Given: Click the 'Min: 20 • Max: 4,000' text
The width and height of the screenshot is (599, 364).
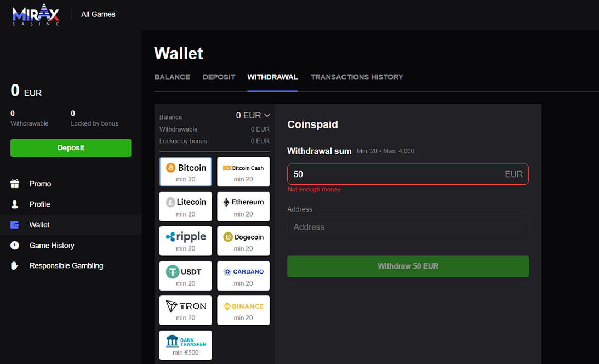Looking at the screenshot, I should pyautogui.click(x=385, y=151).
